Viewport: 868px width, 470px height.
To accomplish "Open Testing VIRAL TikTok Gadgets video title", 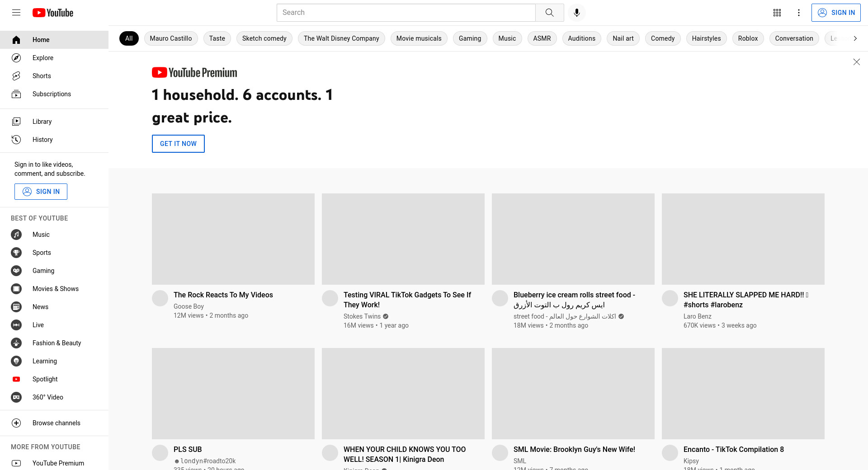I will pos(407,300).
